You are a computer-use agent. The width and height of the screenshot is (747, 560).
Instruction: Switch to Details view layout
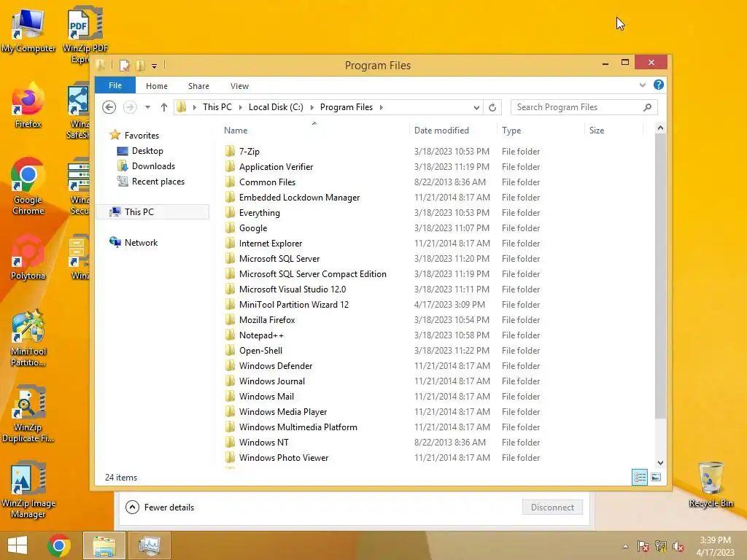click(x=639, y=477)
